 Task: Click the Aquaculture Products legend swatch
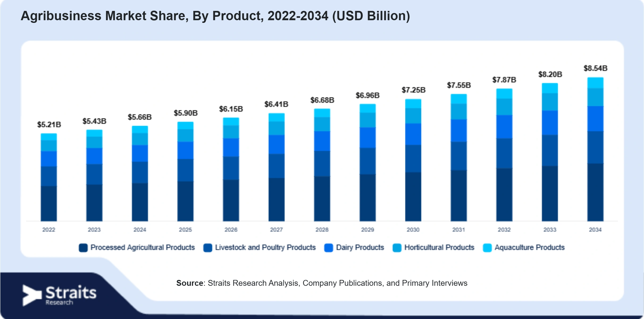tap(487, 247)
